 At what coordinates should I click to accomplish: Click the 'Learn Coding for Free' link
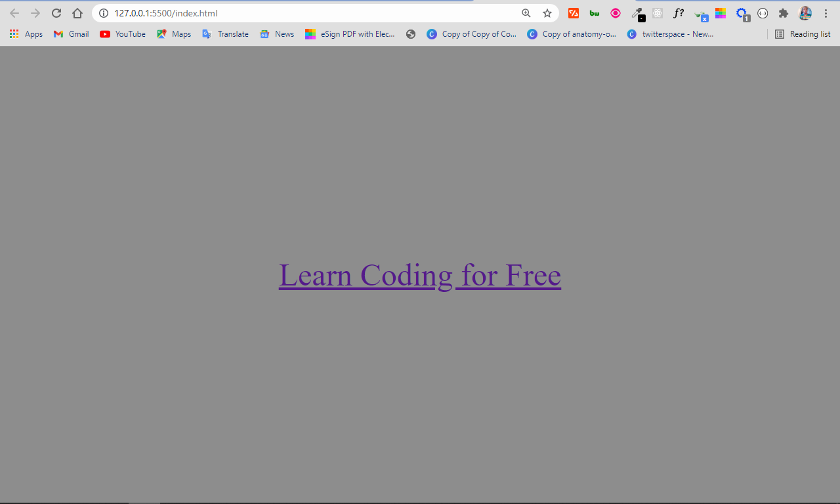tap(419, 275)
